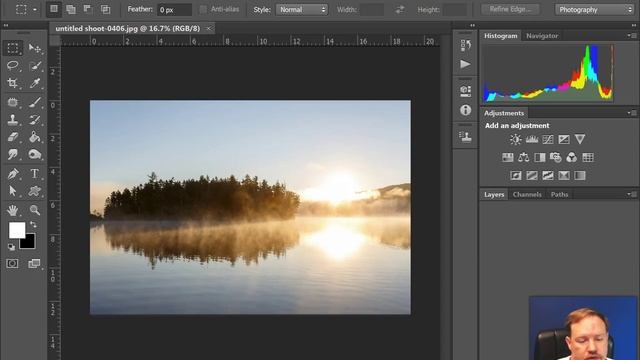Open the foreground color picker
This screenshot has height=360, width=640.
[x=17, y=230]
